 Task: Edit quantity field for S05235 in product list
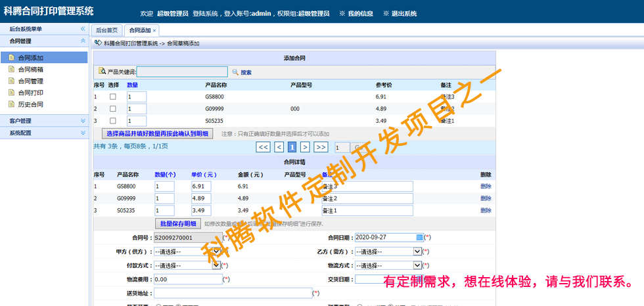137,121
